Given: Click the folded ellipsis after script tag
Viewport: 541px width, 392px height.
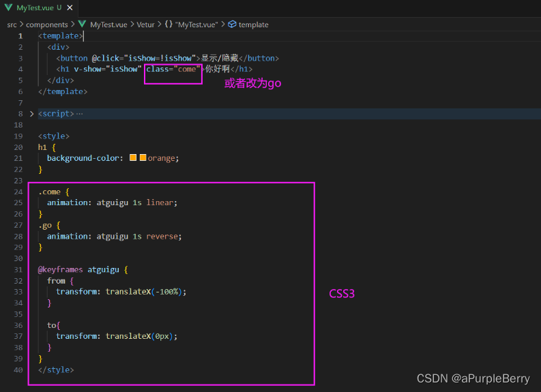Looking at the screenshot, I should click(80, 114).
